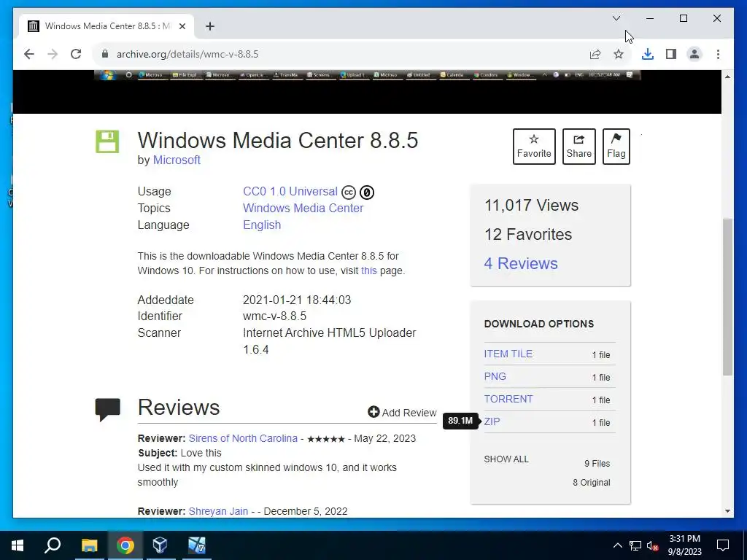Click the rightmost pinned taskbar app icon

pos(196,545)
